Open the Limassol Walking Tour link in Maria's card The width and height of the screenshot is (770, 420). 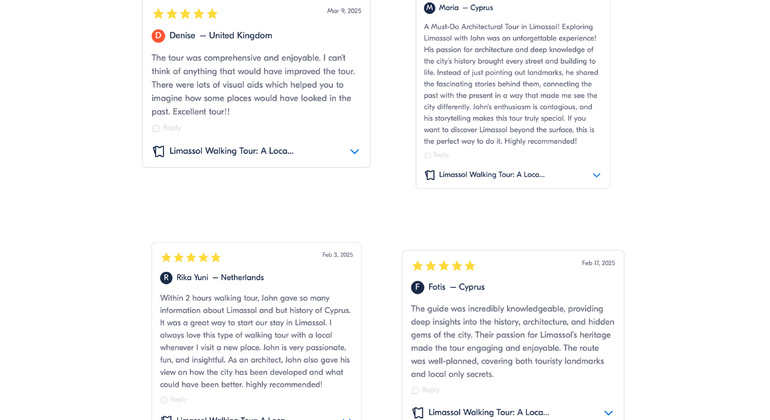click(x=491, y=175)
